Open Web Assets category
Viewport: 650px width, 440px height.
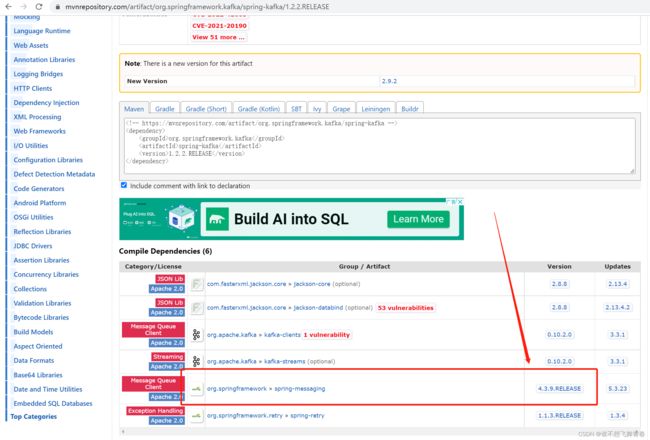[31, 46]
